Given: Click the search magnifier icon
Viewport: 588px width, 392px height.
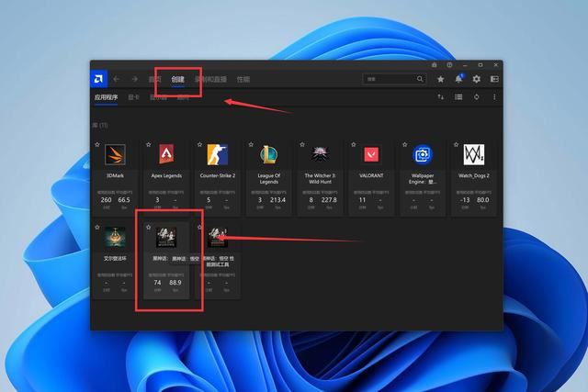Looking at the screenshot, I should click(x=420, y=79).
